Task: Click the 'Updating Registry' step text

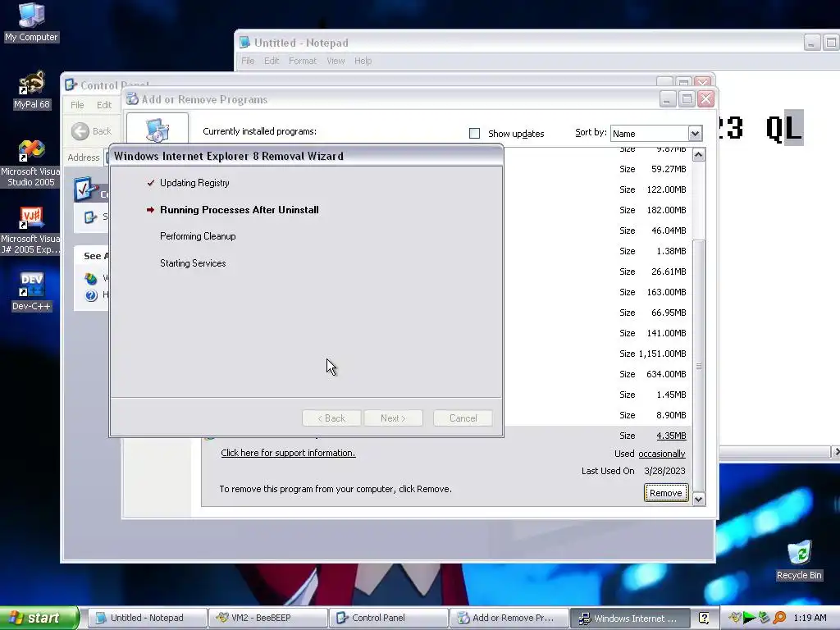Action: coord(194,183)
